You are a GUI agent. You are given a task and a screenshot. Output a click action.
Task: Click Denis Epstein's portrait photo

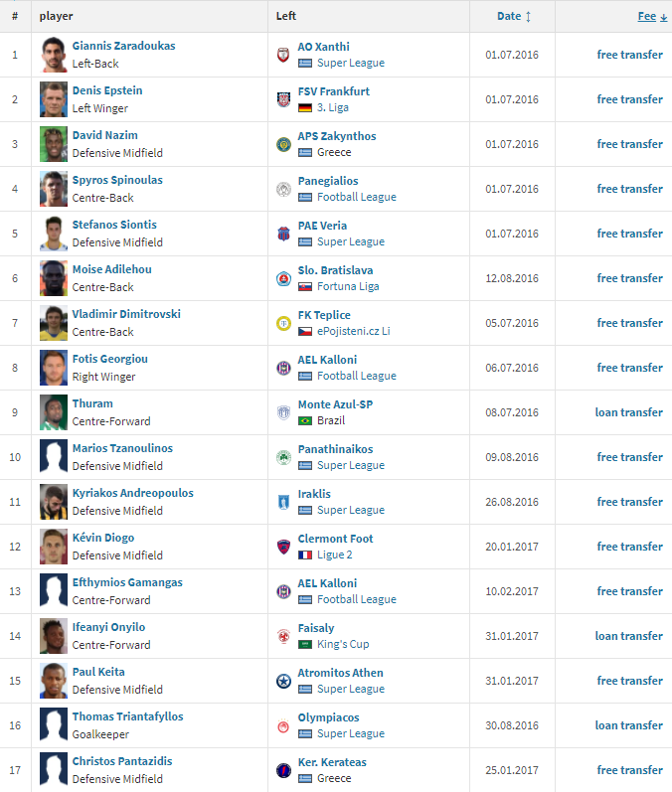(54, 99)
